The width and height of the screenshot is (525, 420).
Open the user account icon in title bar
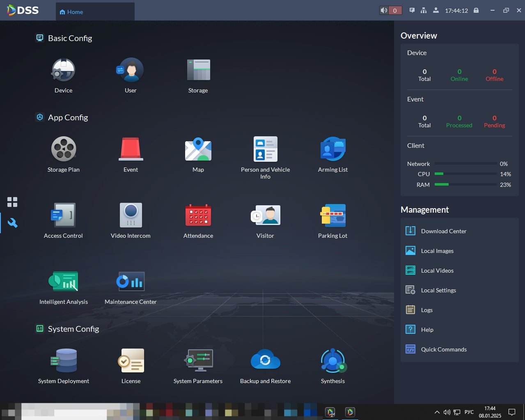click(436, 10)
